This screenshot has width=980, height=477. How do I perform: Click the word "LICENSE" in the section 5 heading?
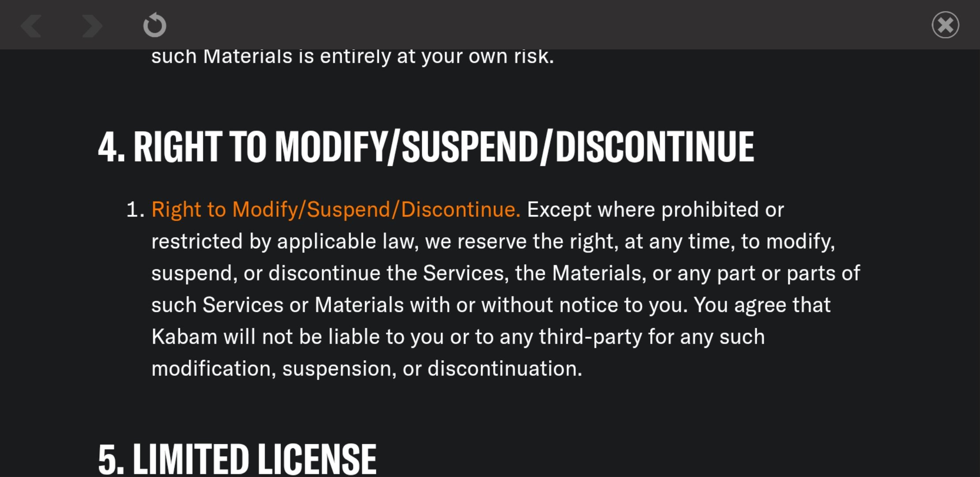tap(317, 459)
